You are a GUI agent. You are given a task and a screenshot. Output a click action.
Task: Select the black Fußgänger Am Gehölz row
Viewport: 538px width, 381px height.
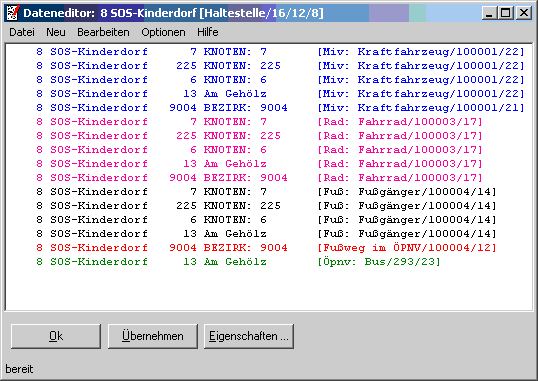click(269, 234)
